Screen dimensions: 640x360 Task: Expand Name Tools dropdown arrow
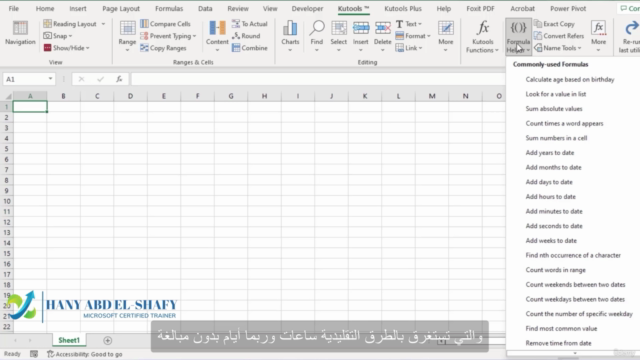580,48
